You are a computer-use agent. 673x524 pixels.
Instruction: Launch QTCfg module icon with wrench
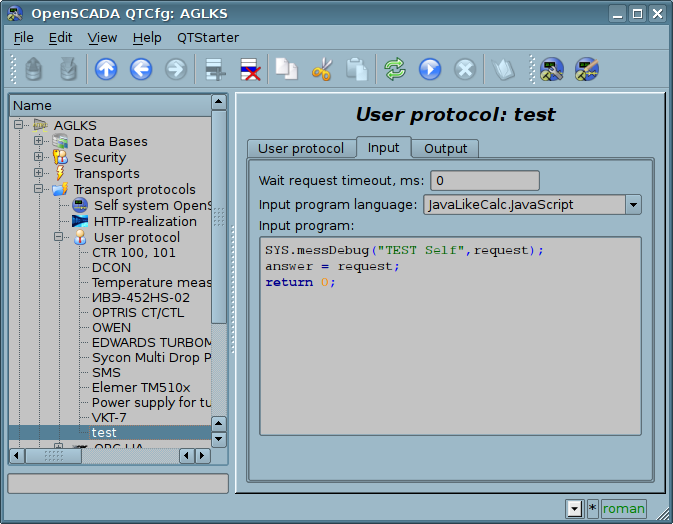(552, 69)
